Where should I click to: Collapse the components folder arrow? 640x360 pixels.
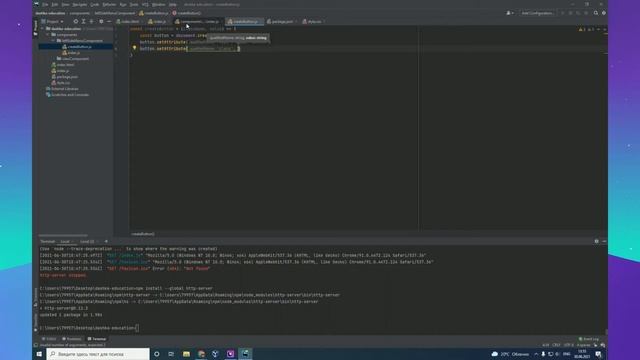48,35
